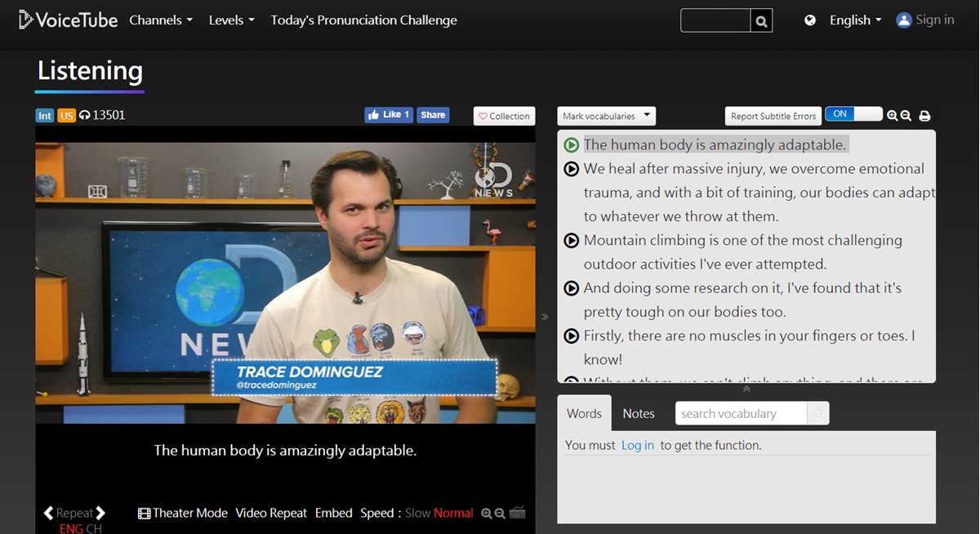This screenshot has width=980, height=534.
Task: Click the search vocabulary field
Action: (x=742, y=413)
